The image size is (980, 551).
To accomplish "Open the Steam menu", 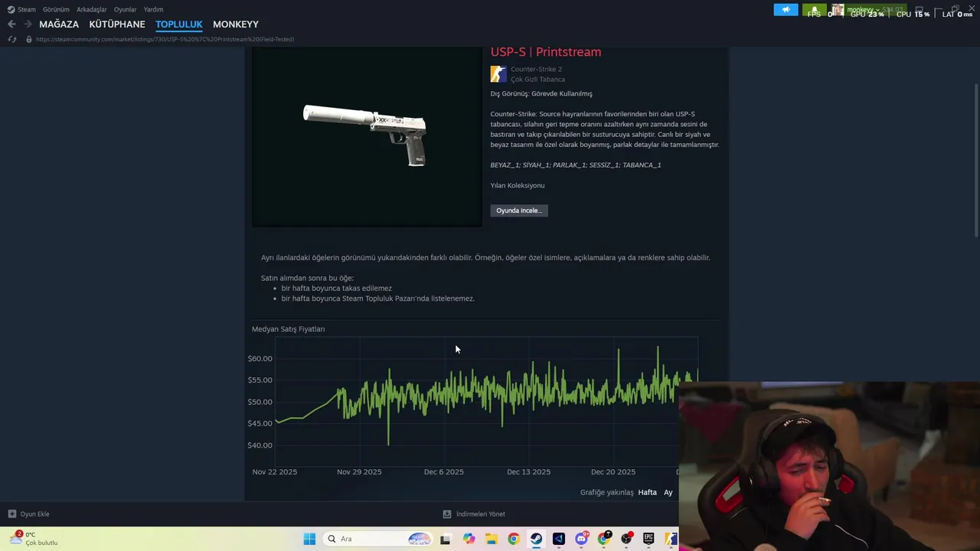I will coord(21,9).
